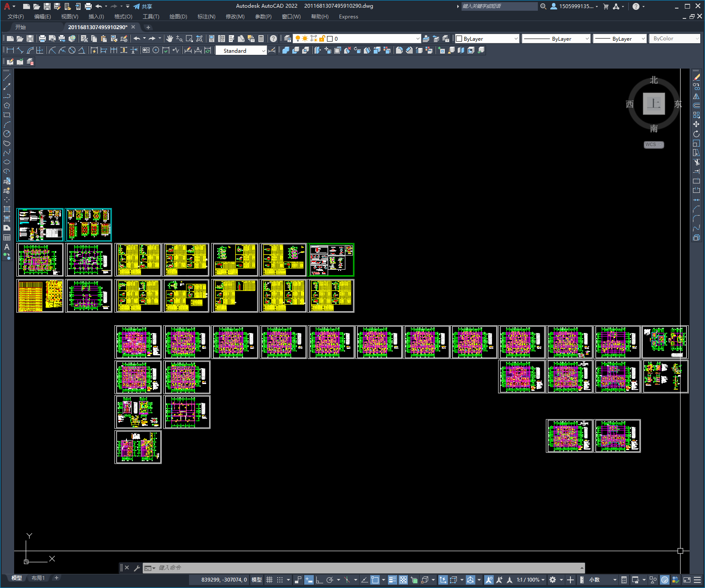This screenshot has height=588, width=705.
Task: Select the top-left cyan-framed drawing sheet thumbnail
Action: pyautogui.click(x=40, y=225)
